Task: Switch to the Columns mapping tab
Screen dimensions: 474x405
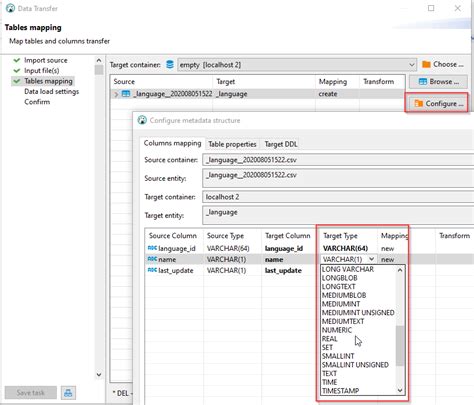Action: point(172,143)
